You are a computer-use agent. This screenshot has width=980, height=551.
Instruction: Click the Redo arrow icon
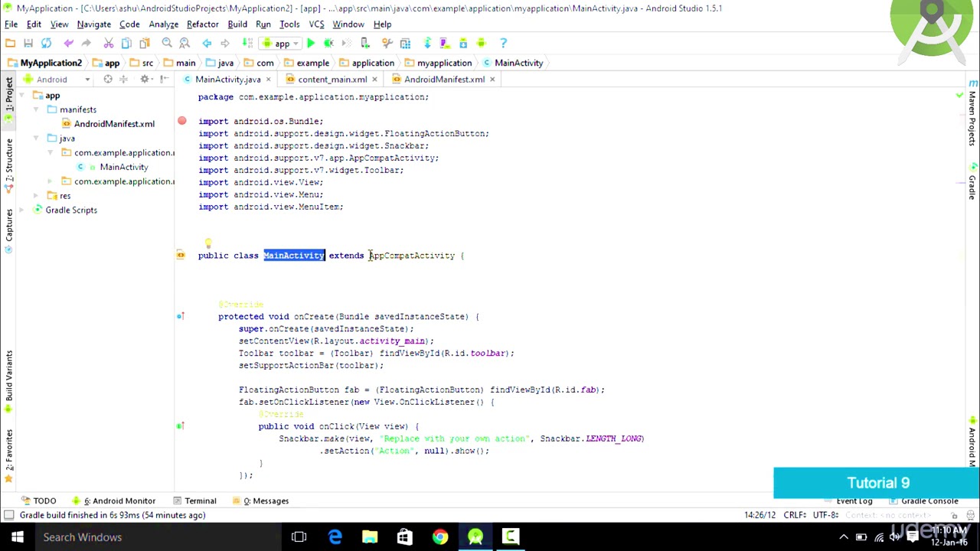(87, 44)
